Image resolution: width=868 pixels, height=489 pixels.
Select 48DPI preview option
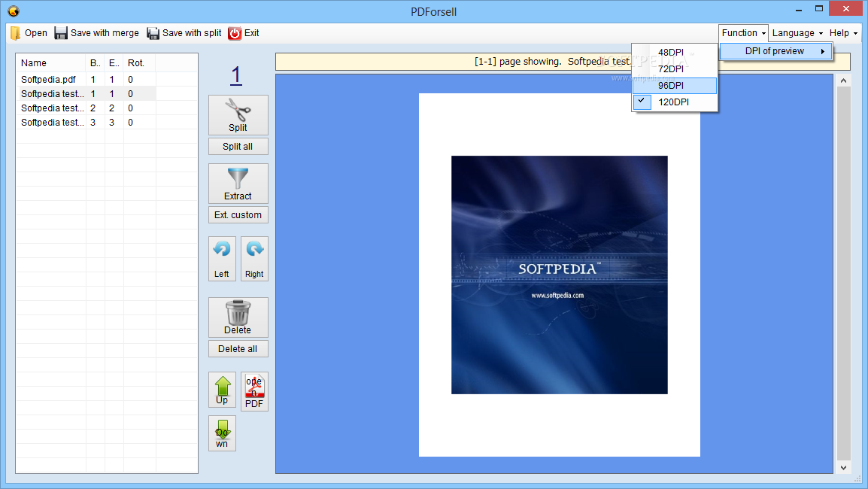[675, 52]
